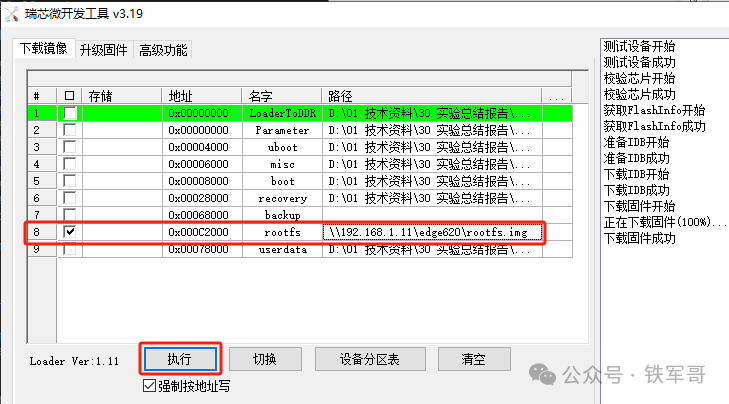Tick the userdata row checkbox
The height and width of the screenshot is (404, 729).
point(69,249)
